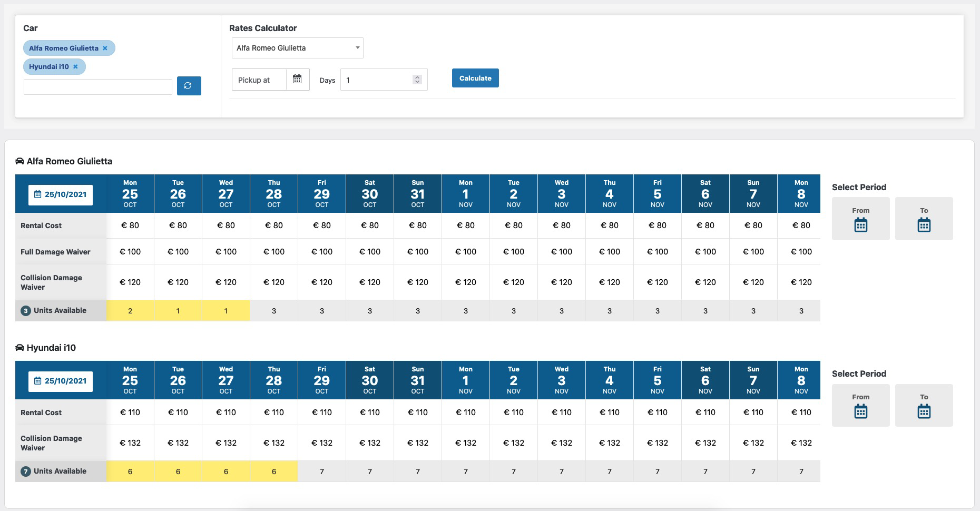Image resolution: width=980 pixels, height=511 pixels.
Task: Click the Alfa Romeo units badge showing 3
Action: pyautogui.click(x=25, y=311)
